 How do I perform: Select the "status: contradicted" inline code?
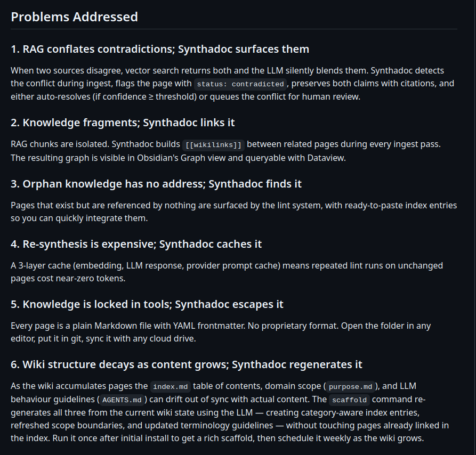click(x=240, y=84)
